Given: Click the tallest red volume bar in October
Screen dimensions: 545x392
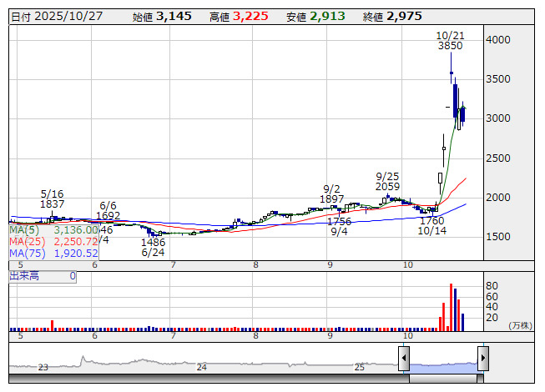Looking at the screenshot, I should pyautogui.click(x=451, y=306).
